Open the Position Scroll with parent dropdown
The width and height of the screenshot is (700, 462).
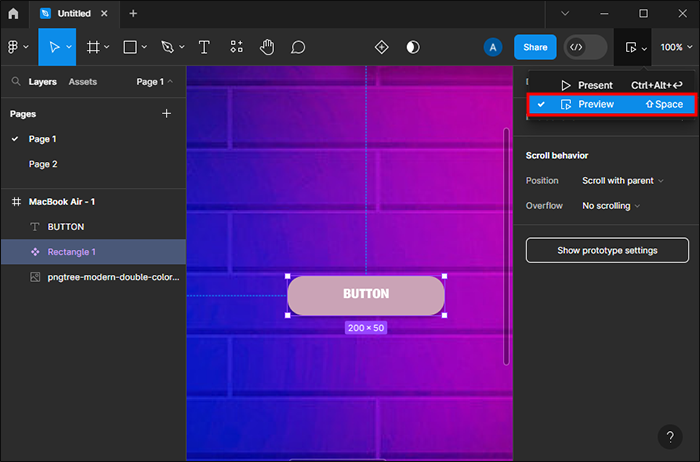pyautogui.click(x=623, y=180)
